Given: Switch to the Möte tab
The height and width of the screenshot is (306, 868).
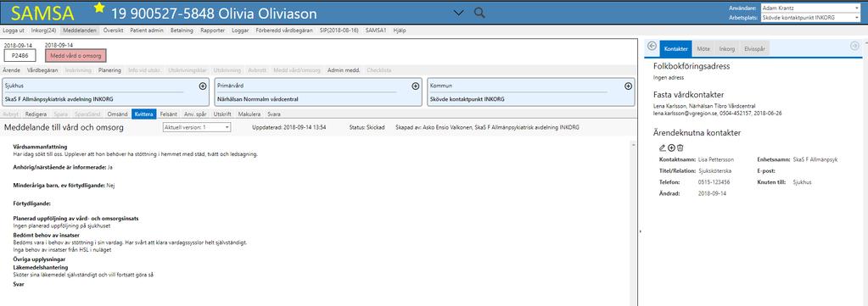Looking at the screenshot, I should (x=703, y=48).
